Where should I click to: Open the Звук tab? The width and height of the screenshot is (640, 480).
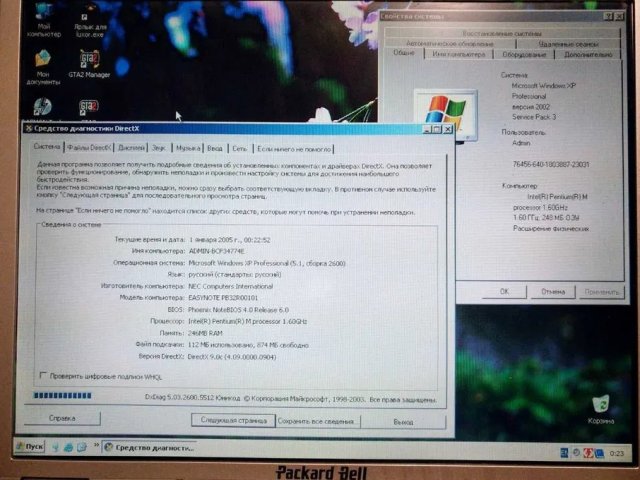(x=159, y=148)
